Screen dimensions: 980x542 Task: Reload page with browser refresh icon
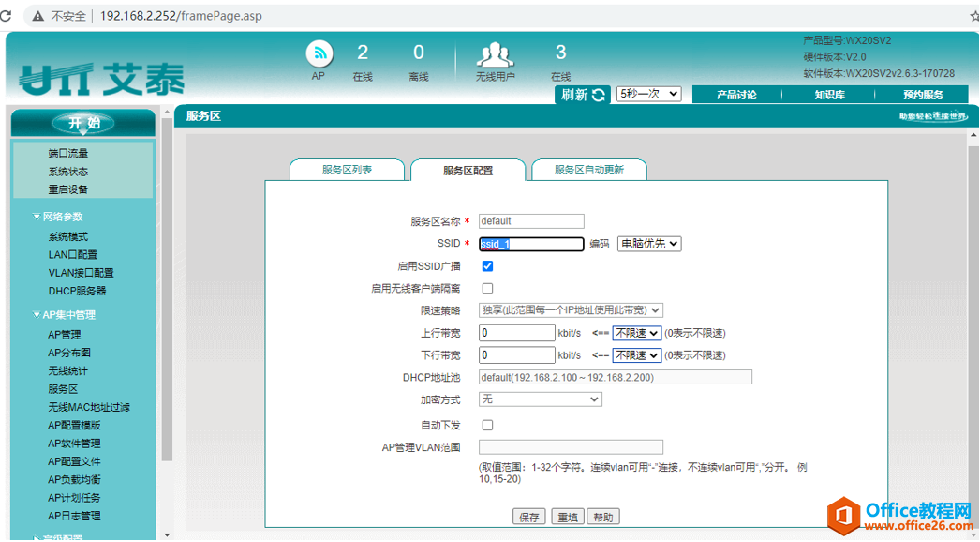pyautogui.click(x=6, y=16)
